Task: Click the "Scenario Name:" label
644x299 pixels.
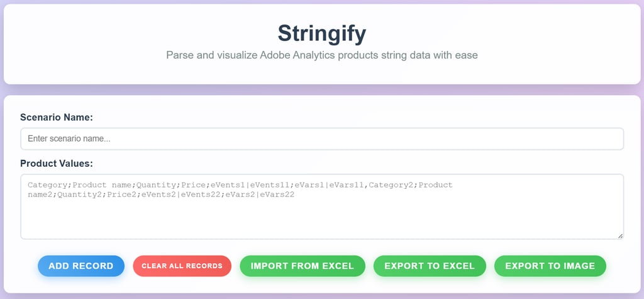Action: pyautogui.click(x=57, y=117)
